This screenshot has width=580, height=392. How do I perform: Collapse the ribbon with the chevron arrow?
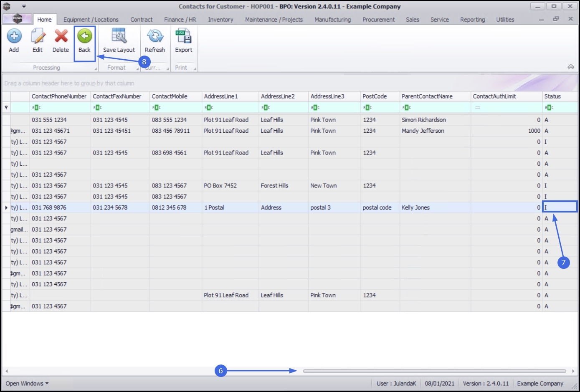click(570, 67)
